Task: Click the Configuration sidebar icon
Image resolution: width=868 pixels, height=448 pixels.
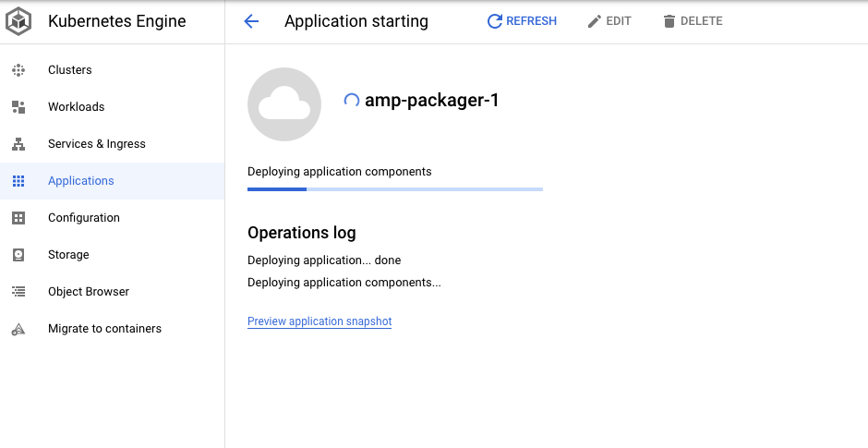Action: (18, 218)
